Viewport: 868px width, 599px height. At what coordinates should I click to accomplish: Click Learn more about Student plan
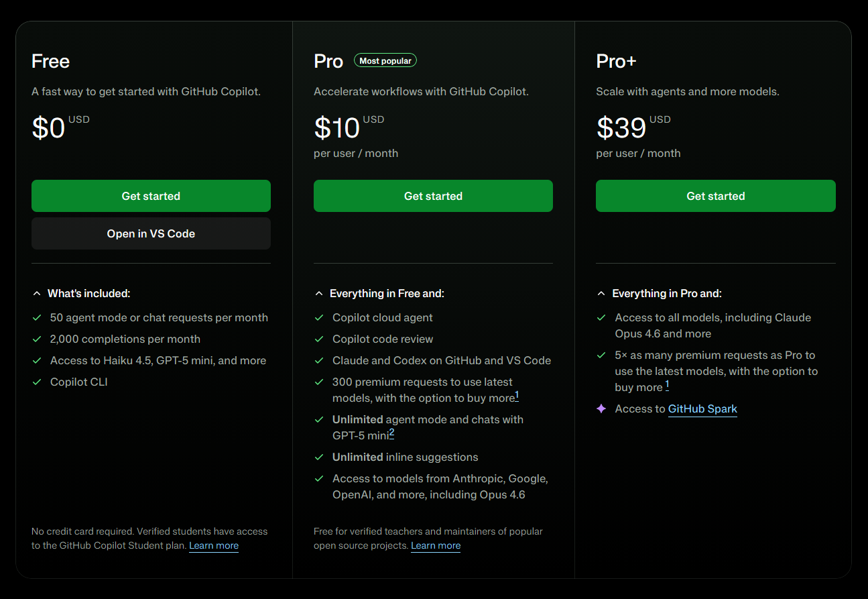tap(214, 545)
